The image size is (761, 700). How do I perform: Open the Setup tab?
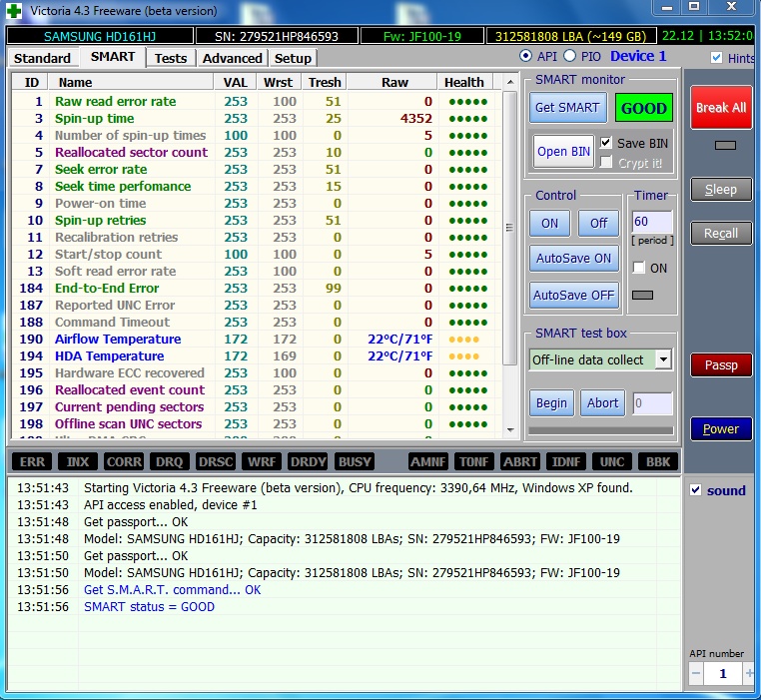[293, 58]
